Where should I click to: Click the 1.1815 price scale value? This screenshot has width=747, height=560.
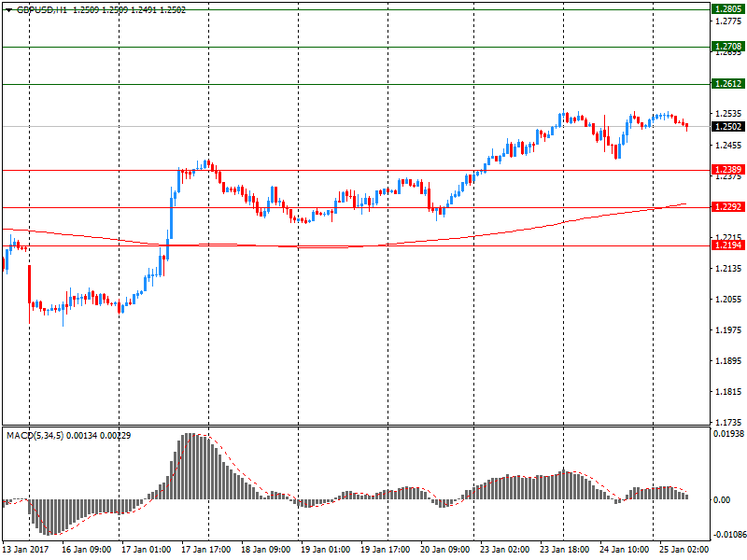[x=728, y=392]
